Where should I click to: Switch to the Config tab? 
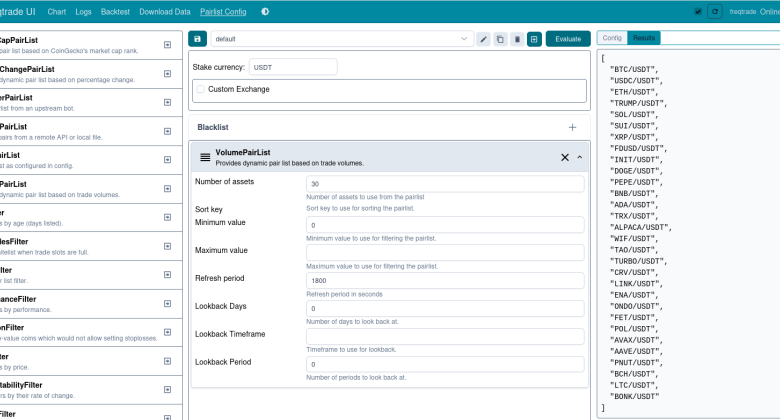click(612, 38)
